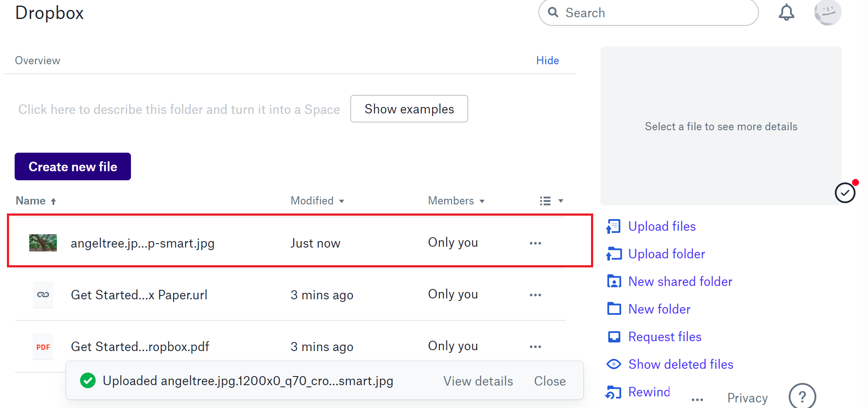The height and width of the screenshot is (408, 868).
Task: Click the Upload files icon
Action: (613, 226)
